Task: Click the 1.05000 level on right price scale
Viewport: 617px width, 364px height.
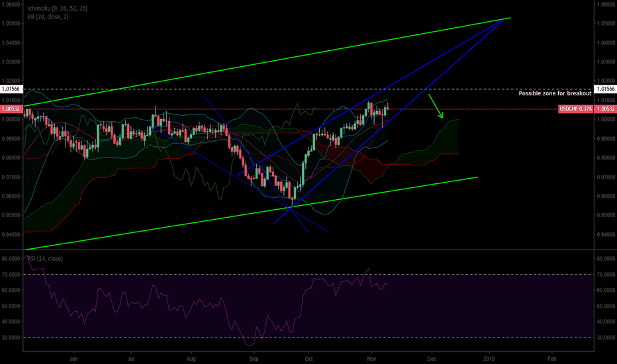Action: click(606, 24)
